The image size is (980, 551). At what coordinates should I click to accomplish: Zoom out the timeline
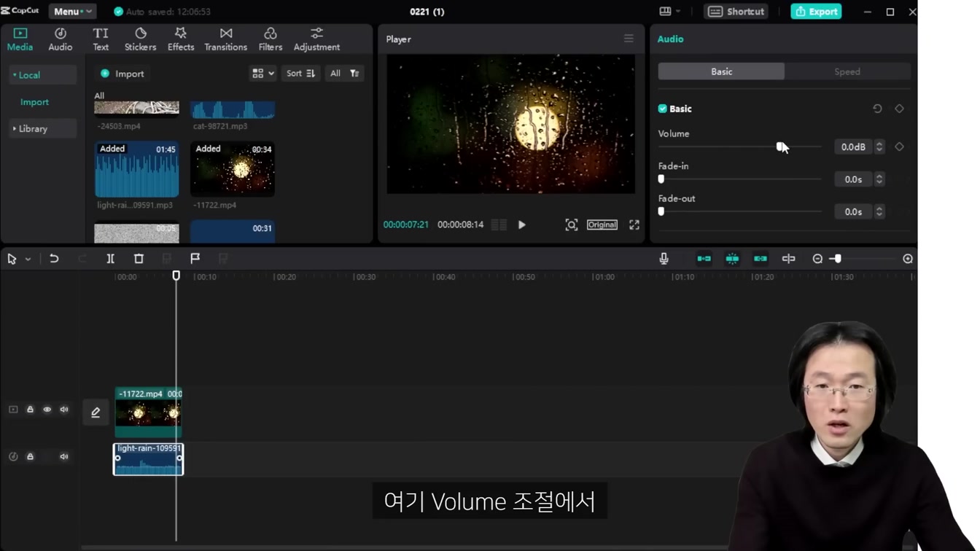pos(817,259)
